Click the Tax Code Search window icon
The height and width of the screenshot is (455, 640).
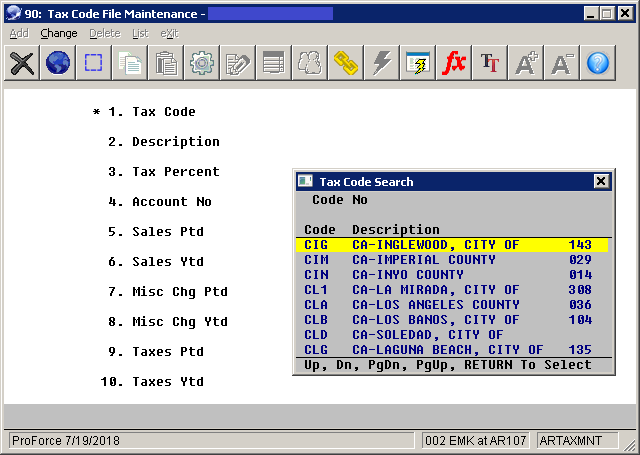click(x=305, y=181)
